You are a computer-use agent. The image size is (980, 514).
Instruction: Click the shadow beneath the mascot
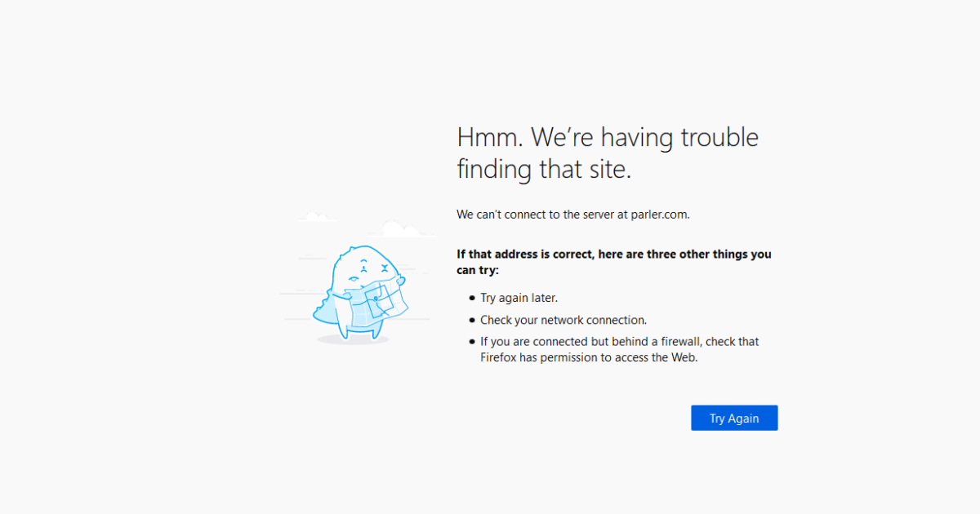(353, 340)
